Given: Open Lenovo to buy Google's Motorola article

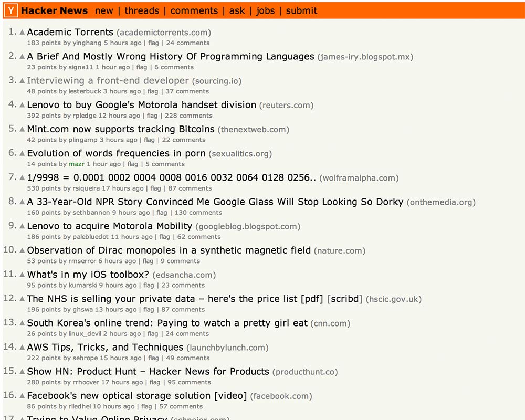Looking at the screenshot, I should pos(142,105).
